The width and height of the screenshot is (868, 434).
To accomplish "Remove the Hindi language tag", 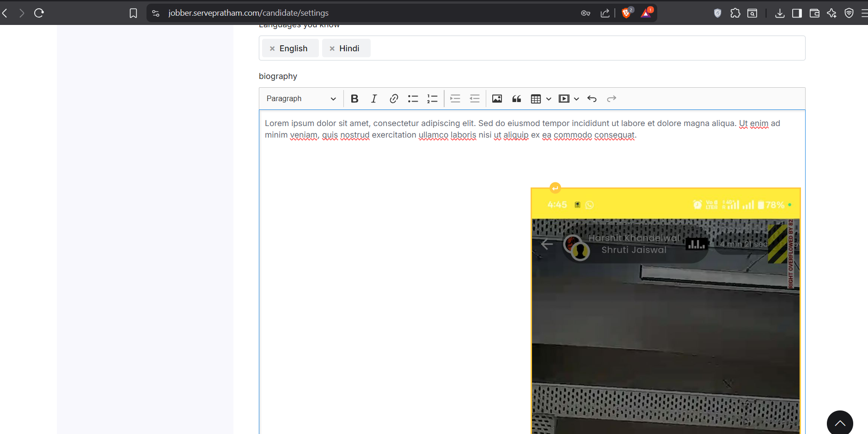I will tap(332, 48).
